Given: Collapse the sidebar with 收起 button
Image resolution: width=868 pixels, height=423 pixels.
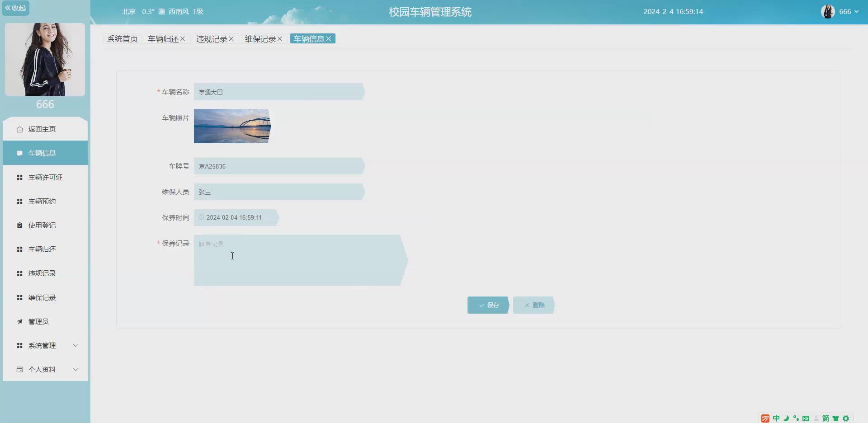Looking at the screenshot, I should tap(15, 8).
